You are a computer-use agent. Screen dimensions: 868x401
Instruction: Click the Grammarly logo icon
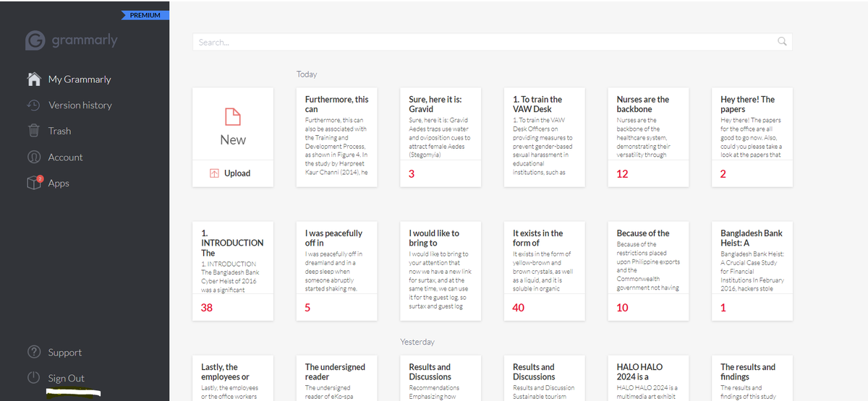coord(35,40)
